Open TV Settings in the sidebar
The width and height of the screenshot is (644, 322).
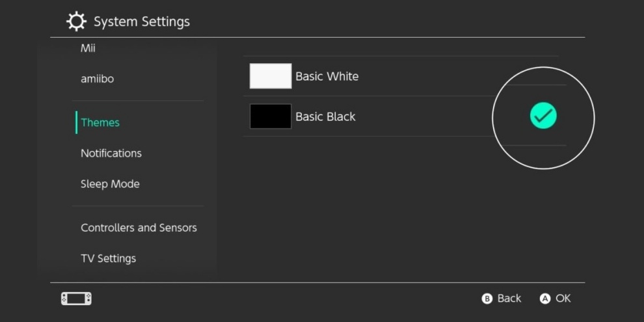pos(109,258)
